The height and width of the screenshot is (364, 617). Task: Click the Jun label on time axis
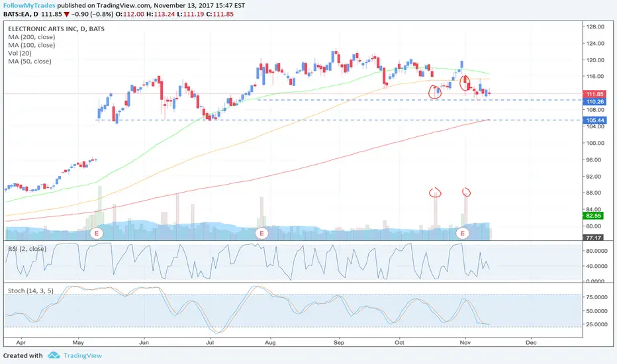[144, 342]
